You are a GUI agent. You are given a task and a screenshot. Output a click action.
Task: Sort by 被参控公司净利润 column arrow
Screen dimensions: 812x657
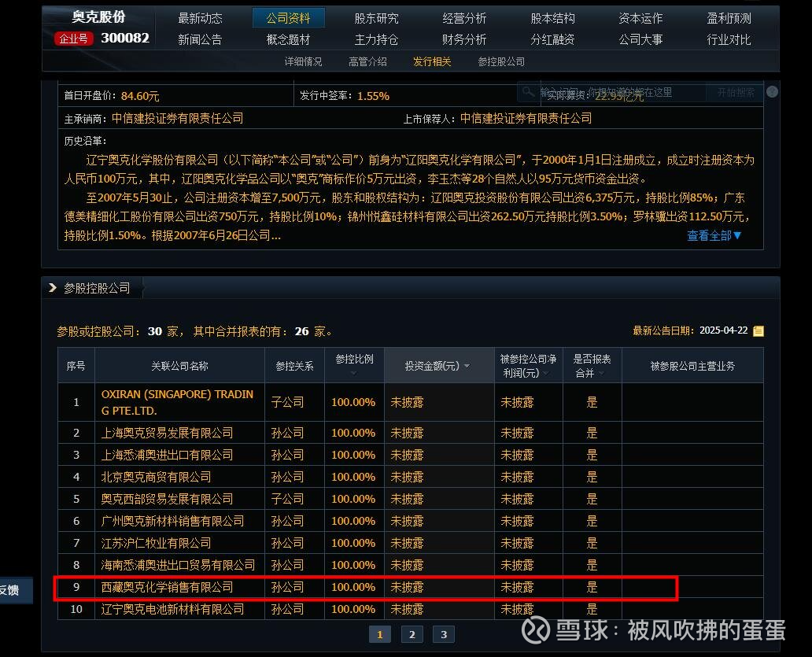(546, 373)
